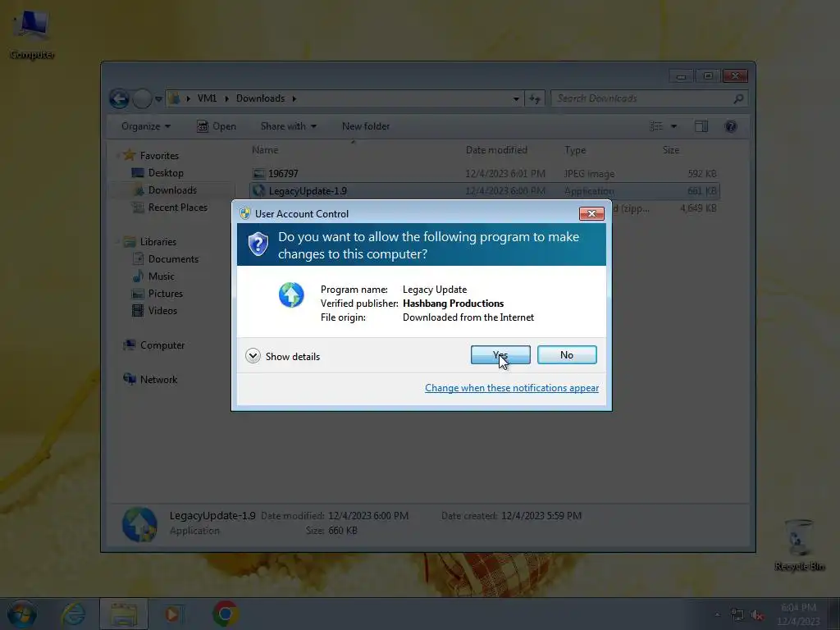Viewport: 840px width, 630px height.
Task: Click the Back arrow in Explorer window
Action: [x=119, y=98]
